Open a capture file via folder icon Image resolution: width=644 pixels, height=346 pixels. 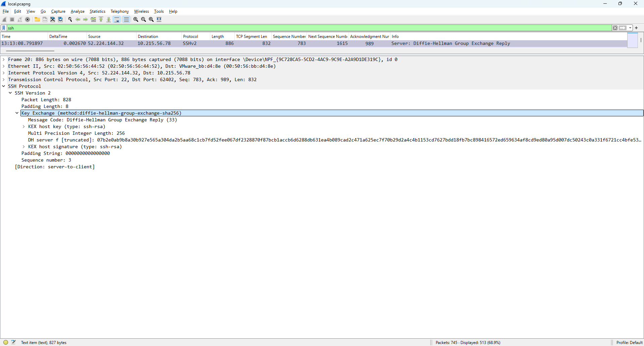(37, 19)
